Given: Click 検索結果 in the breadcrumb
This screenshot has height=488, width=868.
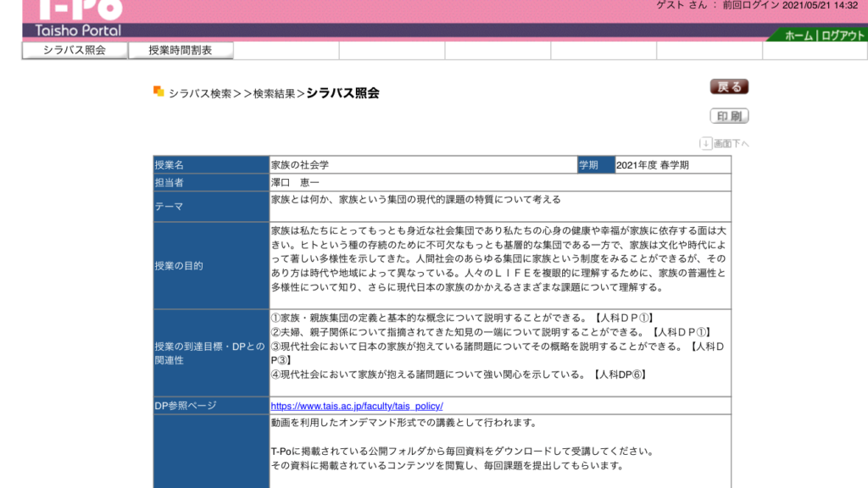Looking at the screenshot, I should pyautogui.click(x=274, y=93).
